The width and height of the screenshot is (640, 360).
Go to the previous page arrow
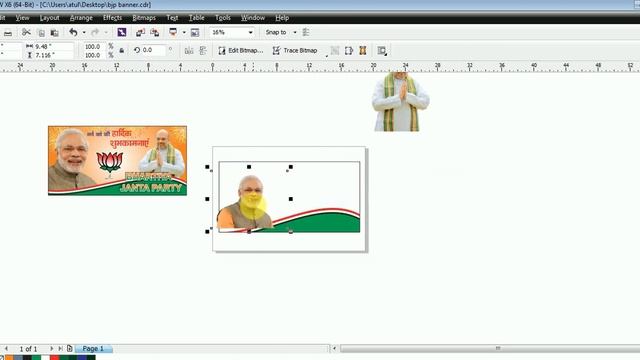coord(6,349)
